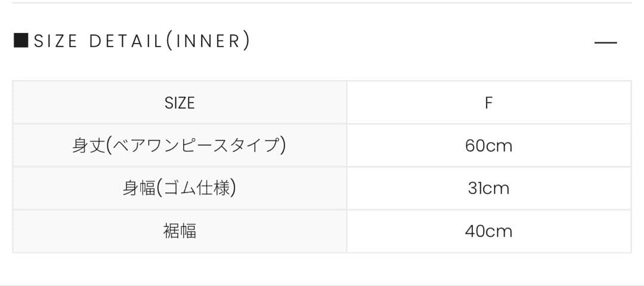Click the vertical divider between the table columns
644x286 pixels.
pyautogui.click(x=346, y=167)
